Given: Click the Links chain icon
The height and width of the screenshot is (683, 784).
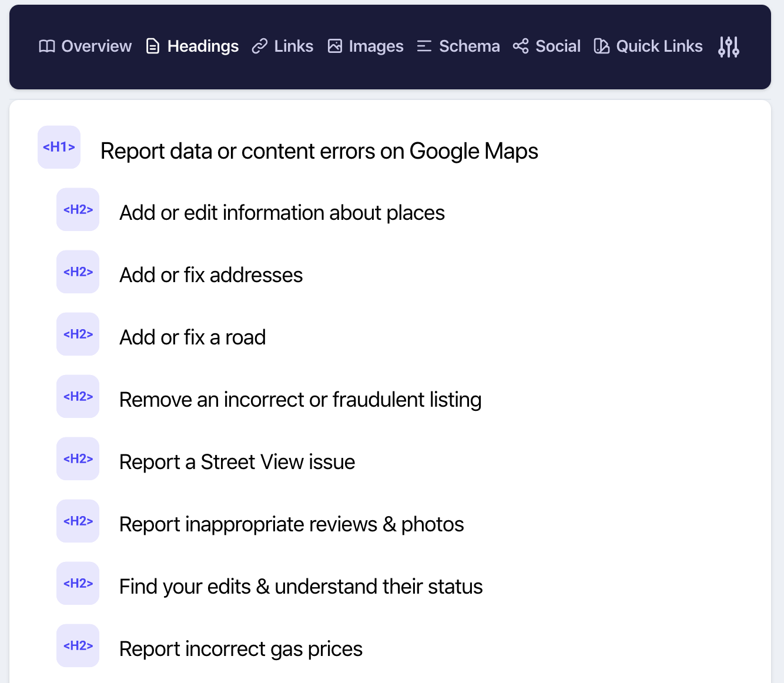Looking at the screenshot, I should point(260,46).
